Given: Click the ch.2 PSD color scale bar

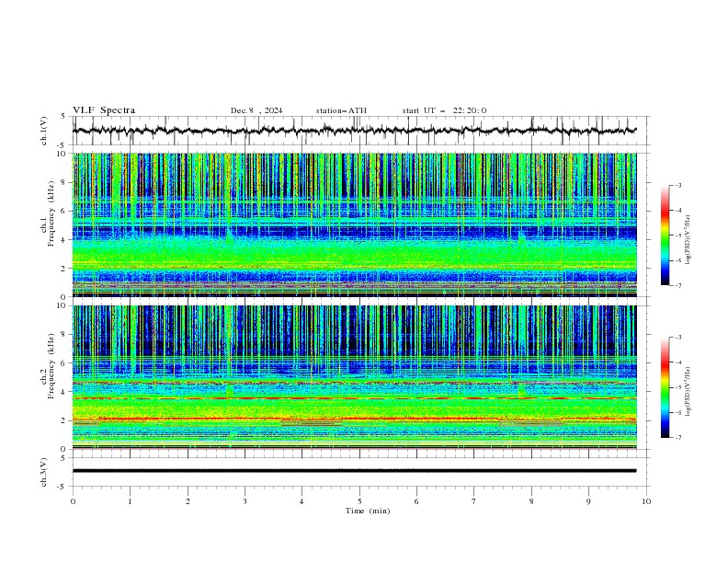Looking at the screenshot, I should tap(665, 387).
